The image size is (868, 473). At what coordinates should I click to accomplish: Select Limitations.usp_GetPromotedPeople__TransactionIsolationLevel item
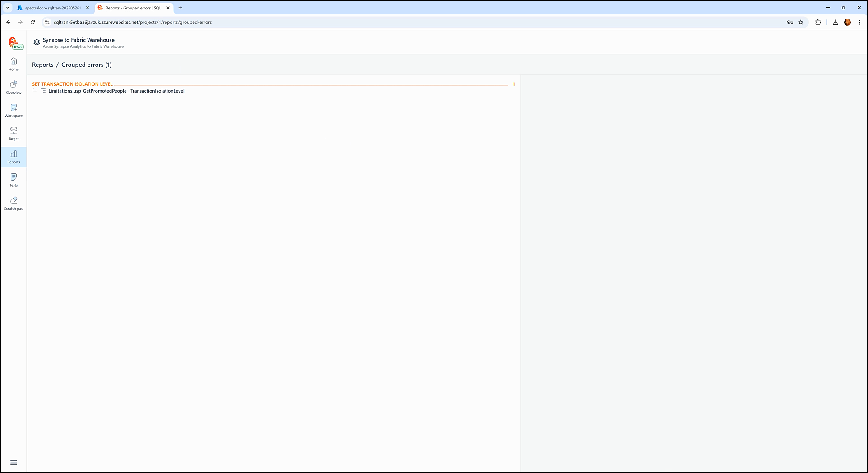click(116, 91)
